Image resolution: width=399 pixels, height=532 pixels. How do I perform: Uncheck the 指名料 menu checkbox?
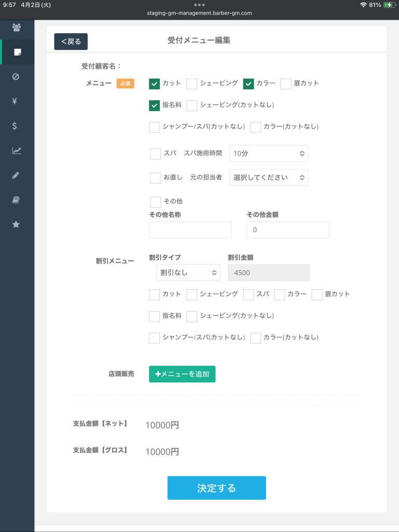pyautogui.click(x=154, y=105)
